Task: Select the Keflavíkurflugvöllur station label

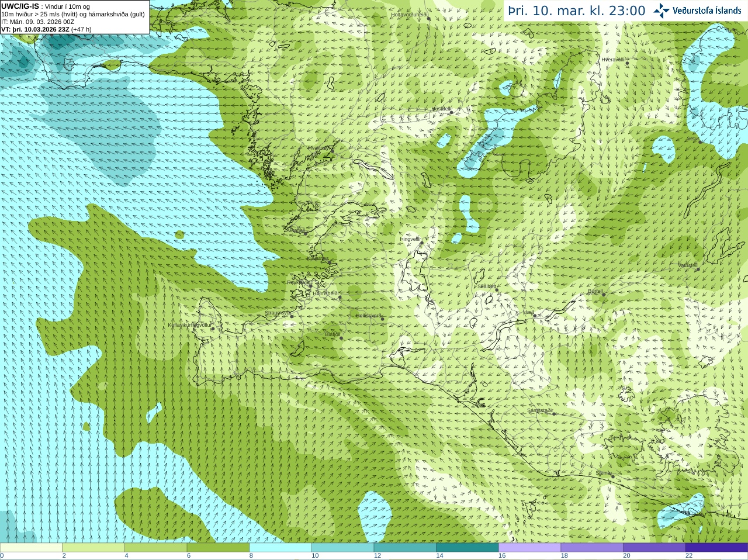Action: click(x=190, y=325)
